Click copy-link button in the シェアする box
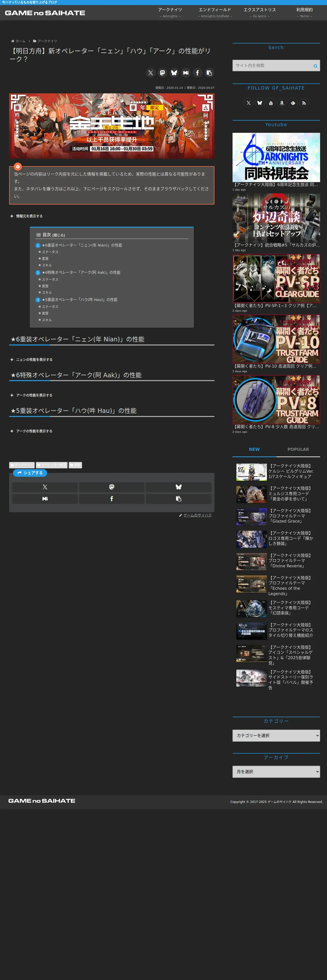The width and height of the screenshot is (327, 980). point(179,499)
